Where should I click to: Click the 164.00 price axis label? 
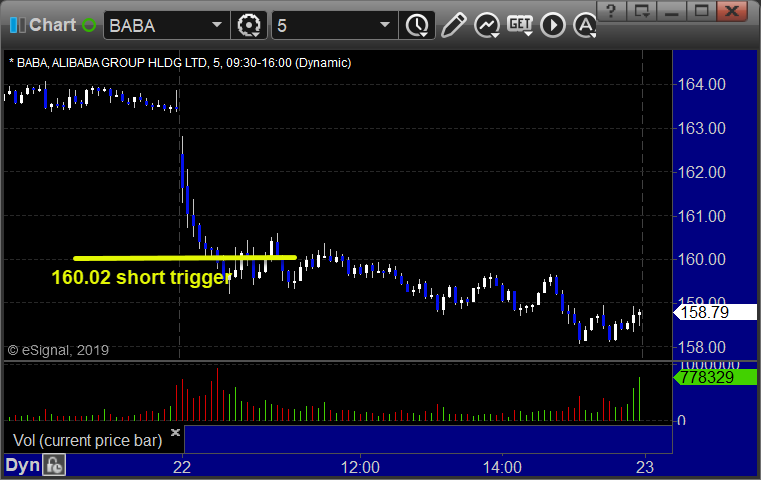click(x=701, y=84)
